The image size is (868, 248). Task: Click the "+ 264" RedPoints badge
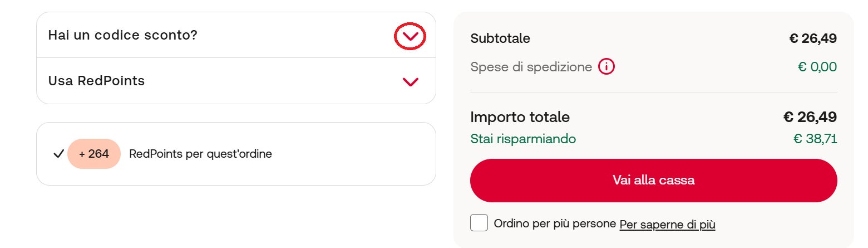point(94,154)
